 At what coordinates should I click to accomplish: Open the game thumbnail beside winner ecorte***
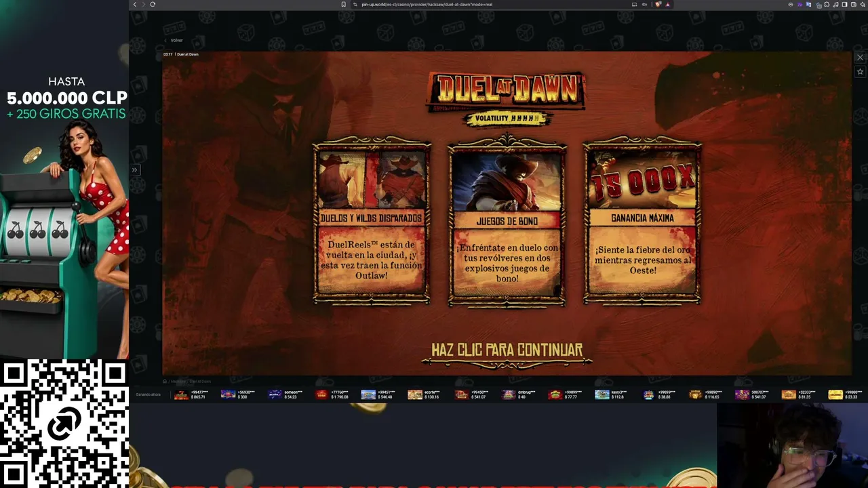415,394
